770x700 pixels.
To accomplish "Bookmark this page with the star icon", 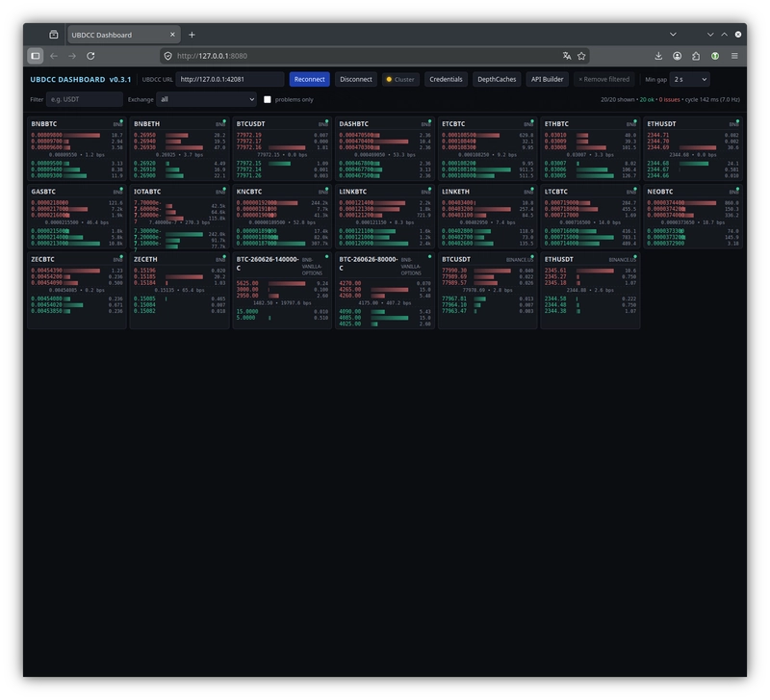I will 581,56.
